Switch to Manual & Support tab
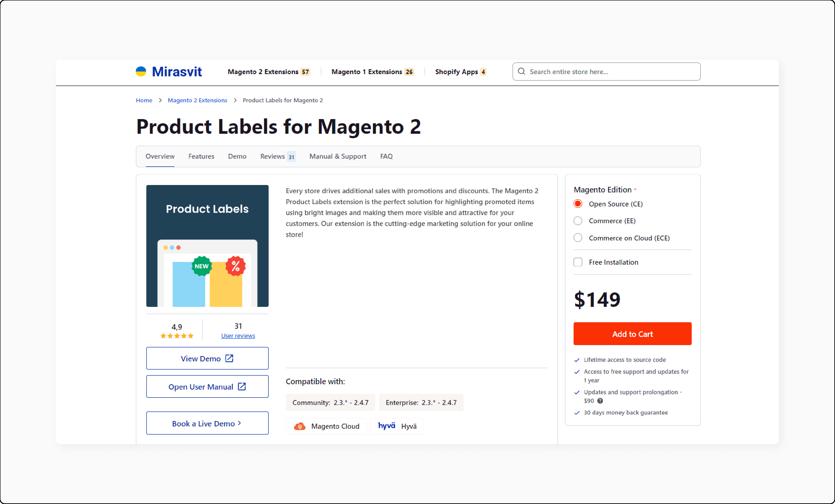835x504 pixels. [x=338, y=156]
